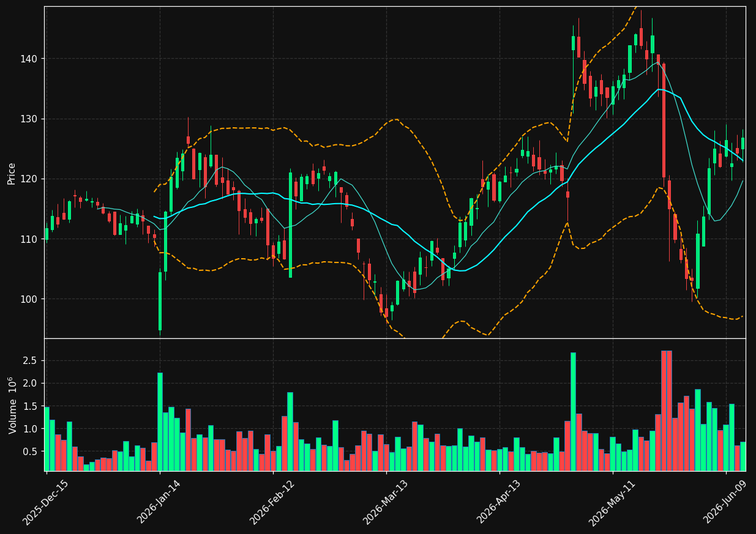Select the 2026-Mar-13 x-axis label
This screenshot has width=756, height=534.
(386, 503)
